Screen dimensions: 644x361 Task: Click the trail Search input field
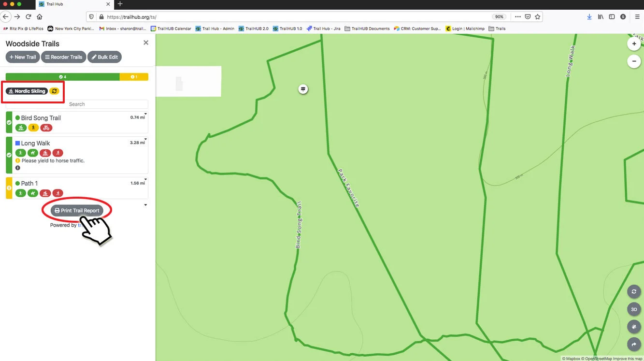77,104
